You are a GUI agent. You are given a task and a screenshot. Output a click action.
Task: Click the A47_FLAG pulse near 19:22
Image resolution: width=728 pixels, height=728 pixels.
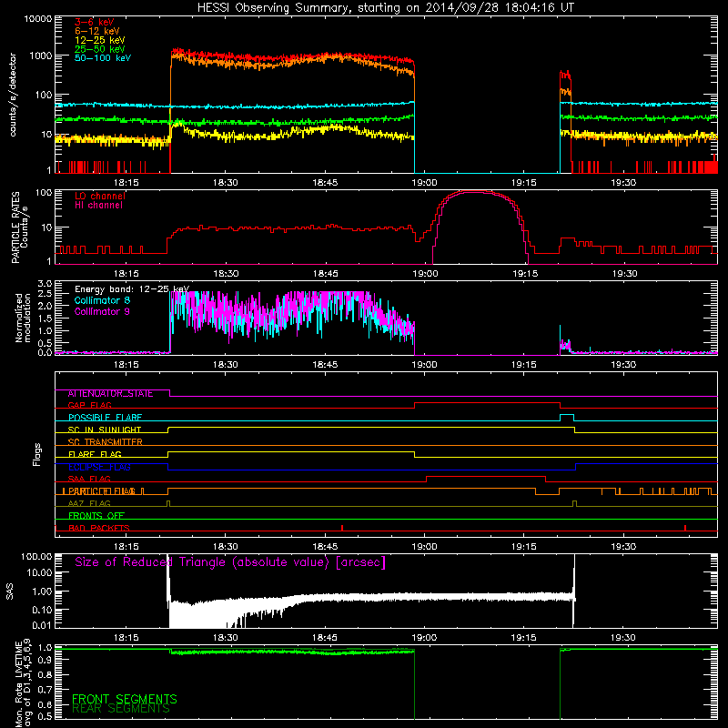575,503
